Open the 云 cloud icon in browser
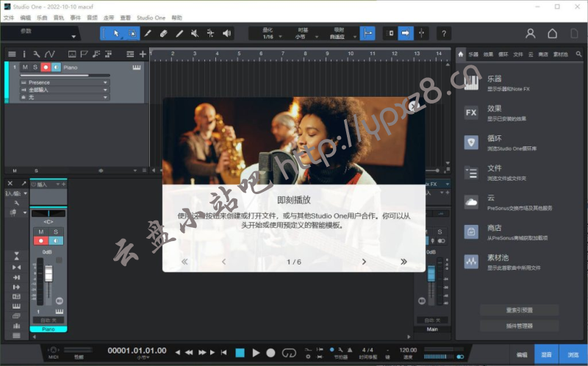The height and width of the screenshot is (366, 588). click(471, 202)
